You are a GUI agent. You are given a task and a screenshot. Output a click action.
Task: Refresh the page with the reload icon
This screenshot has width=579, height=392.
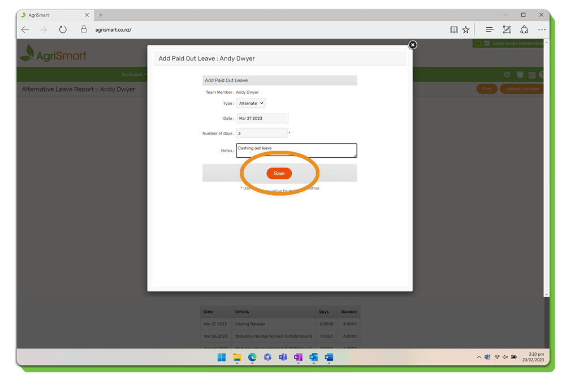point(63,30)
